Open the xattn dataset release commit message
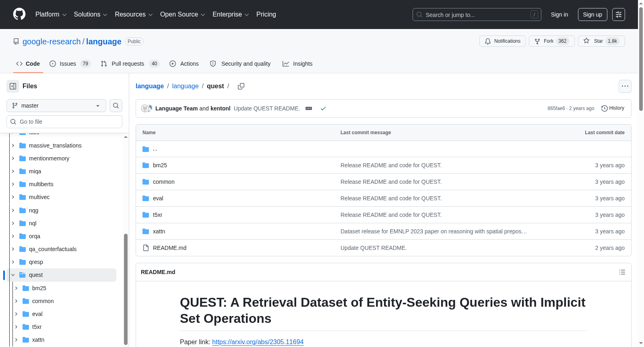Image resolution: width=644 pixels, height=347 pixels. click(x=433, y=231)
